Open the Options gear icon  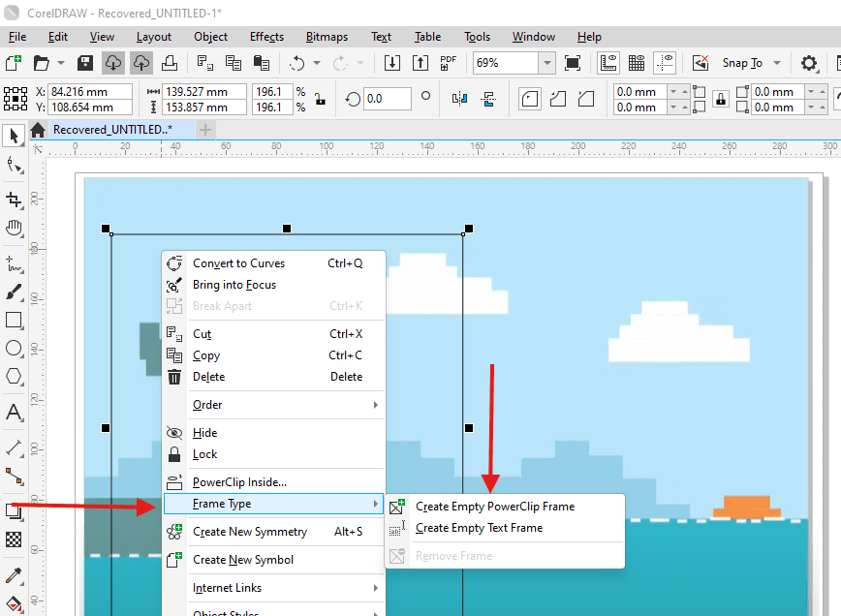[809, 63]
